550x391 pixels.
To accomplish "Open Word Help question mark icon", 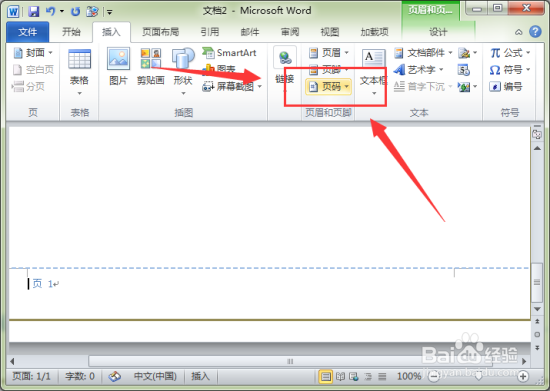I will (535, 32).
